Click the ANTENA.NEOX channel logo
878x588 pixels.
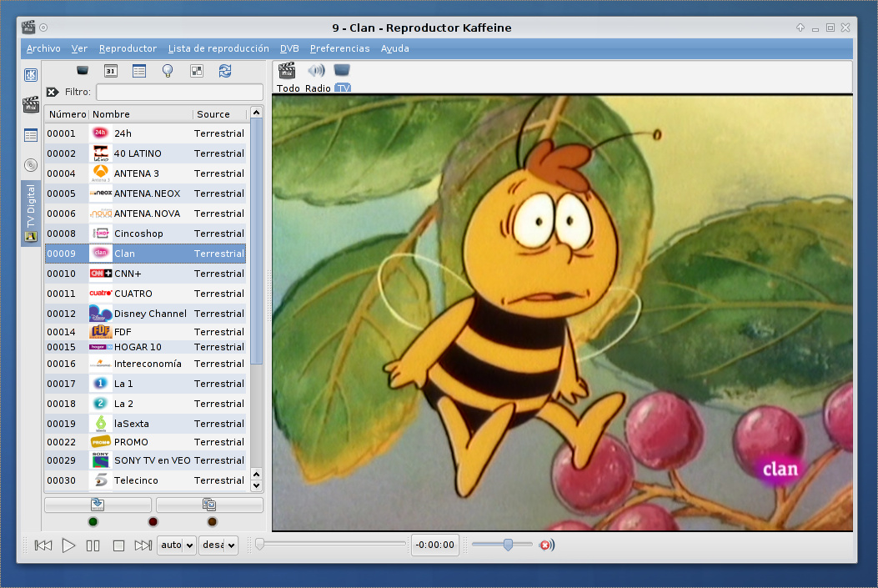tap(101, 193)
